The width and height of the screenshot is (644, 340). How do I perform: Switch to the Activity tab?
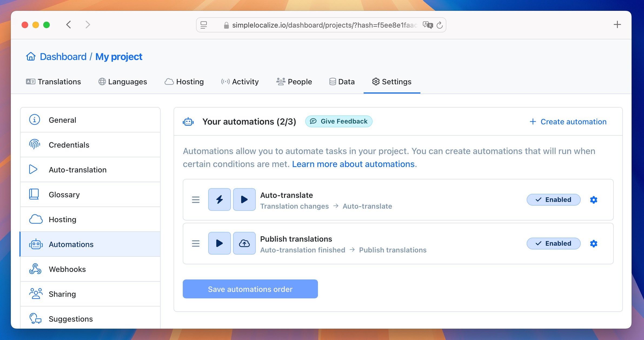click(240, 82)
